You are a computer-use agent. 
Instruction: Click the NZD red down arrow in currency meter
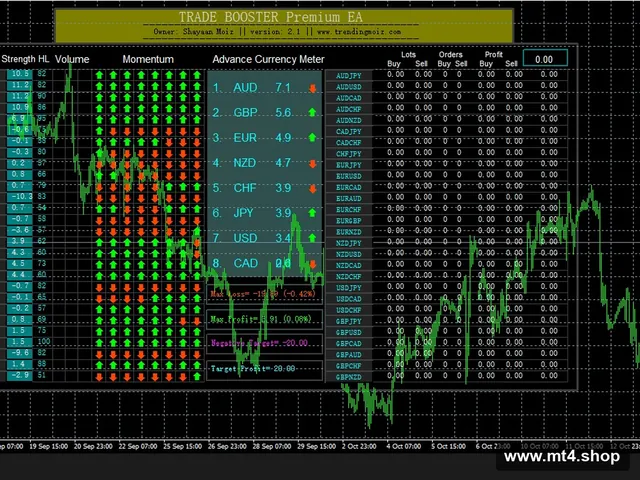click(x=312, y=163)
